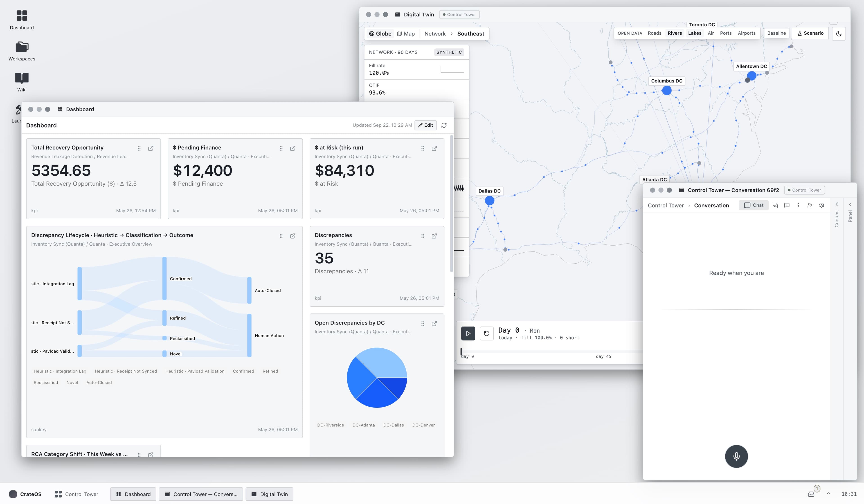This screenshot has height=504, width=864.
Task: Switch to Digital Twin taskbar item
Action: point(270,494)
